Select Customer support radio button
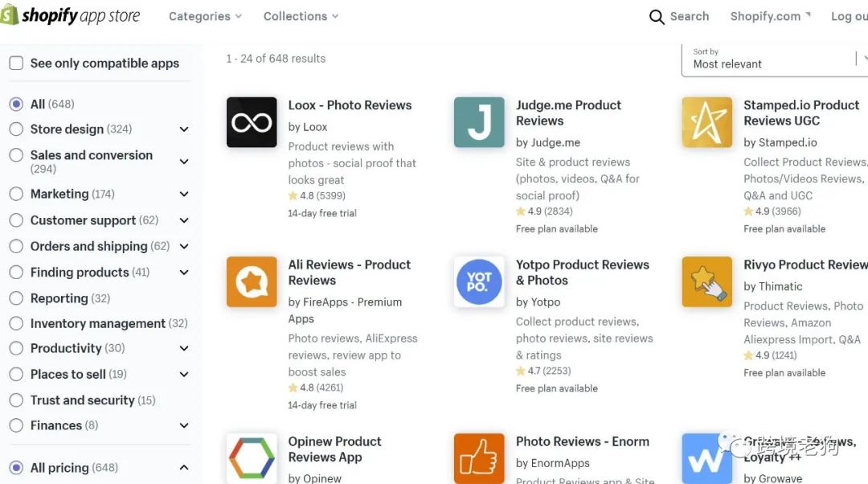868x484 pixels. point(16,220)
